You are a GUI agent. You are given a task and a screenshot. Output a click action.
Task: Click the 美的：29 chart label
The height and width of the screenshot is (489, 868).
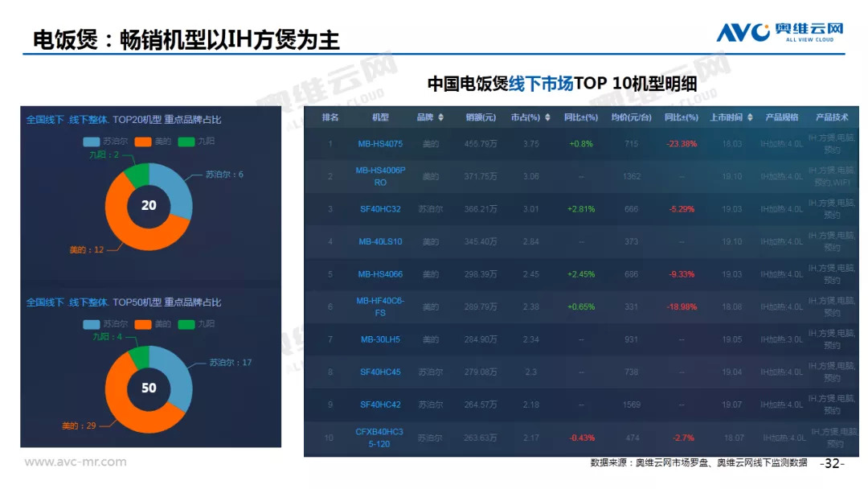[79, 426]
